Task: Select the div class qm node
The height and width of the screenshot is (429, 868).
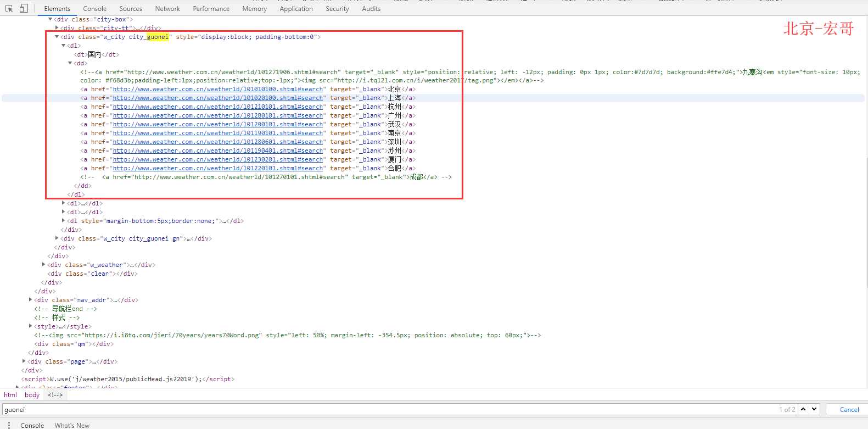Action: coord(74,344)
